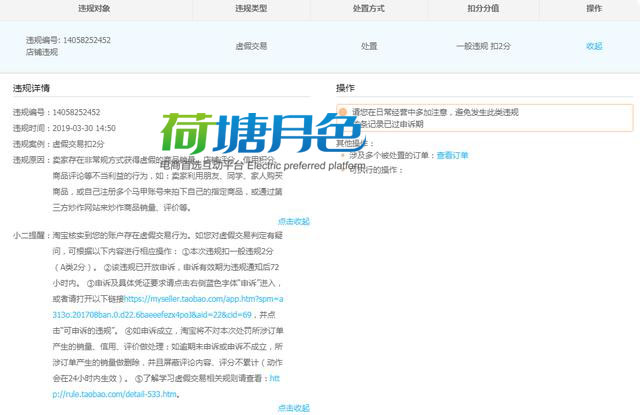Image resolution: width=640 pixels, height=415 pixels.
Task: Collapse the violation reason with 点击收起 below 违规原因
Action: pos(294,221)
